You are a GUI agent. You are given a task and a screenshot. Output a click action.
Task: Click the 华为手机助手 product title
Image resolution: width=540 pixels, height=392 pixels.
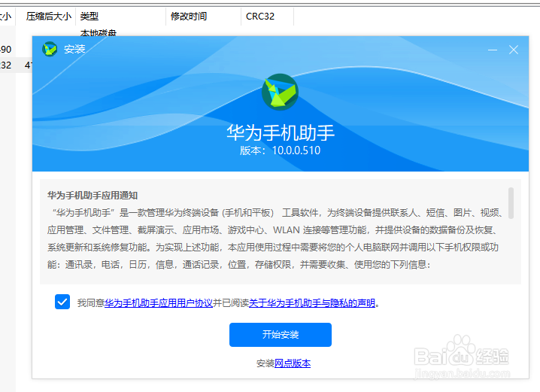point(281,132)
